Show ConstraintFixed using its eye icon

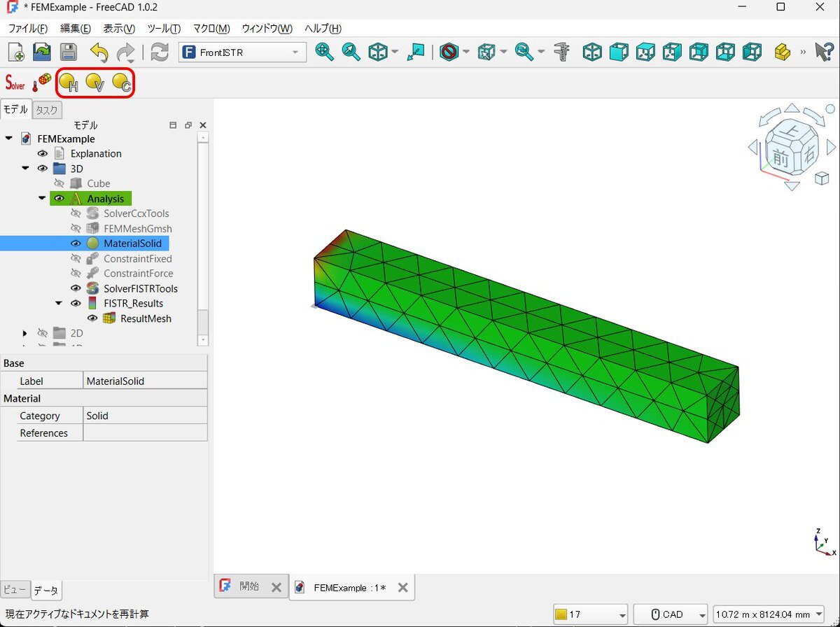(76, 259)
